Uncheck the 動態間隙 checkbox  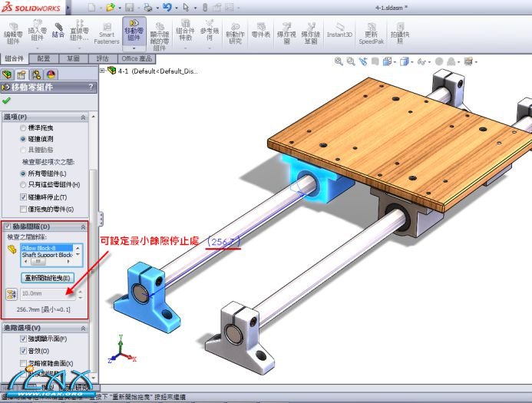7,226
